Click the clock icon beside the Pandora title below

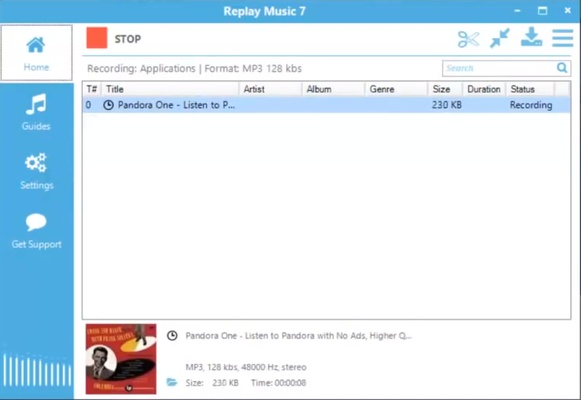[172, 336]
